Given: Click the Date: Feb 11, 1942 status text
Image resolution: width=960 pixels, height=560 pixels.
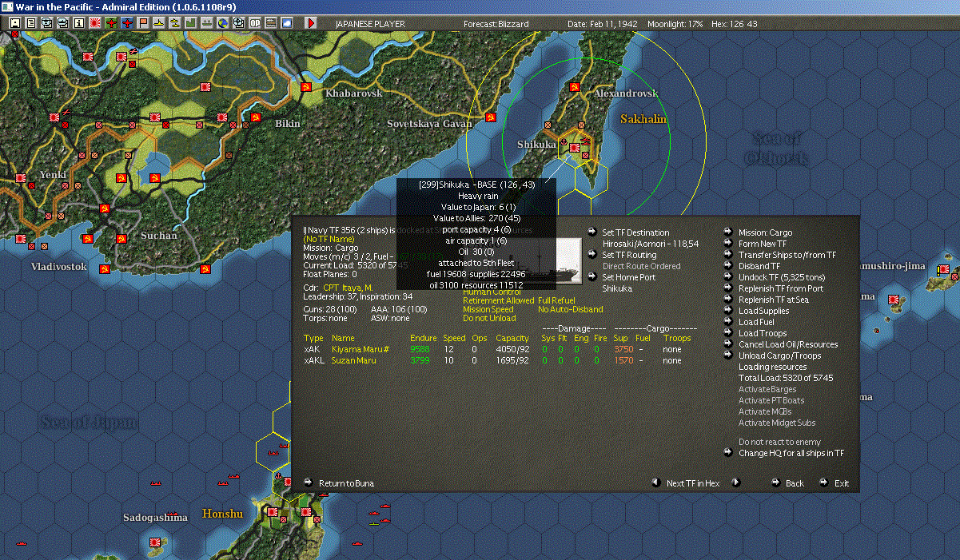Looking at the screenshot, I should click(603, 24).
